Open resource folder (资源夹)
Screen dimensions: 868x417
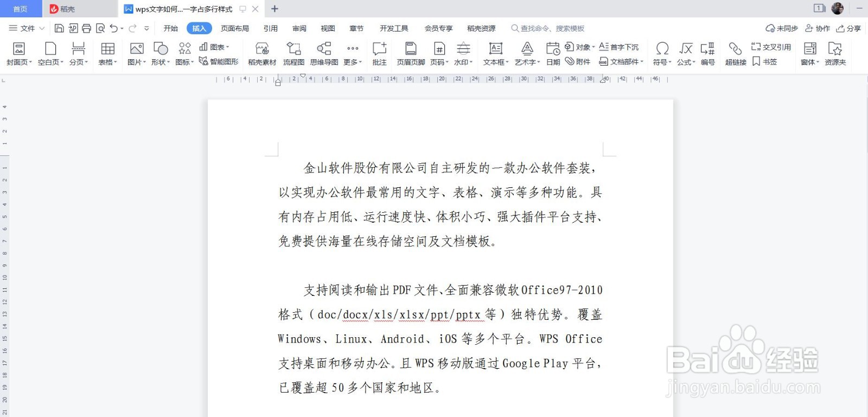[835, 54]
